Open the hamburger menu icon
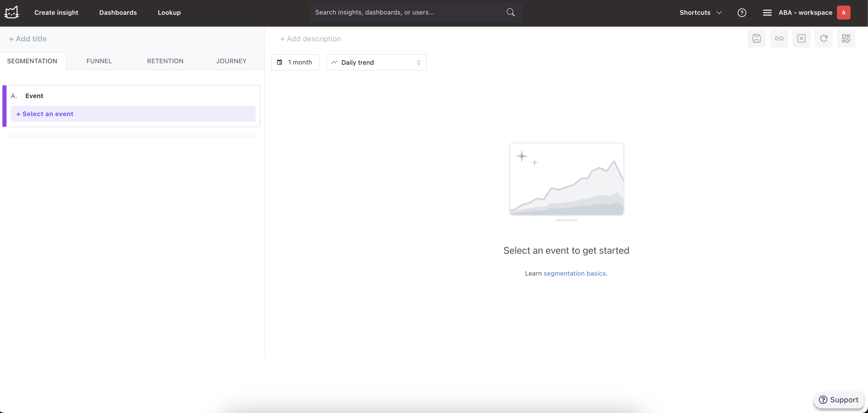Viewport: 868px width, 413px height. (767, 12)
